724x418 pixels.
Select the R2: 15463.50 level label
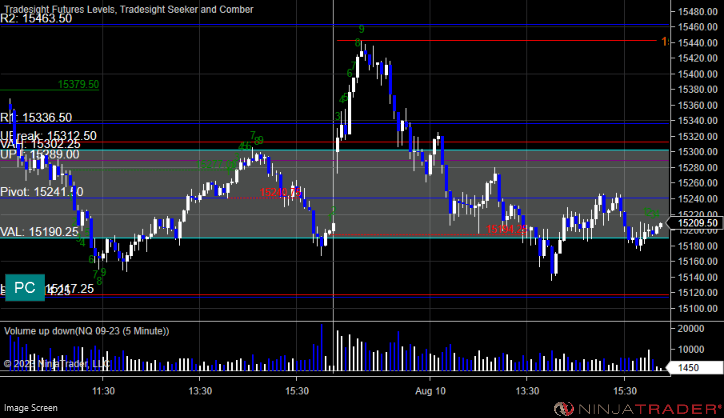coord(36,18)
